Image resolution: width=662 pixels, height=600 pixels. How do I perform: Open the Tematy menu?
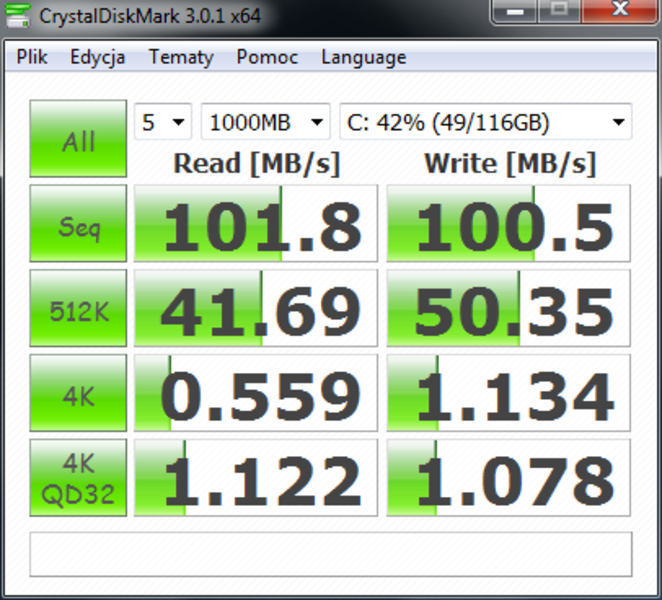click(x=181, y=57)
